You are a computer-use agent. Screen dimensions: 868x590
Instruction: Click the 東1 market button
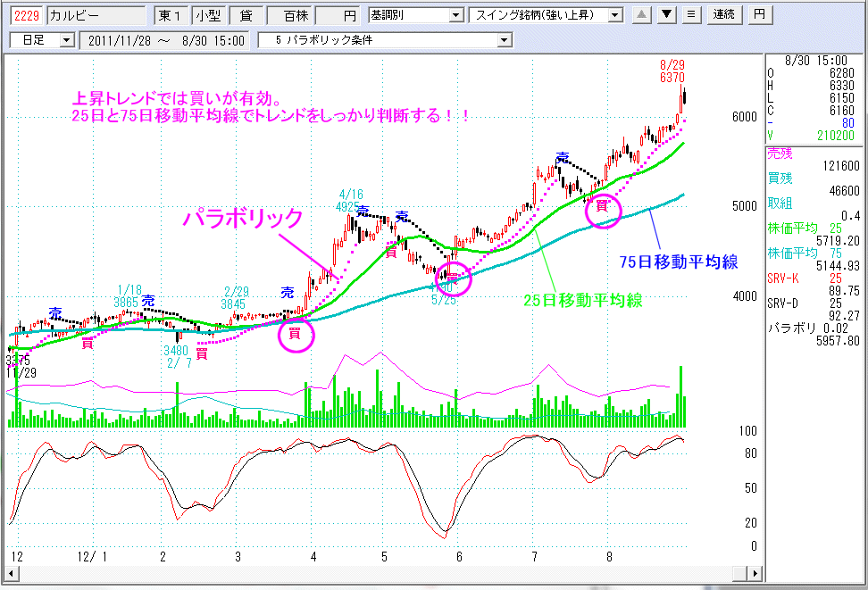coord(170,15)
